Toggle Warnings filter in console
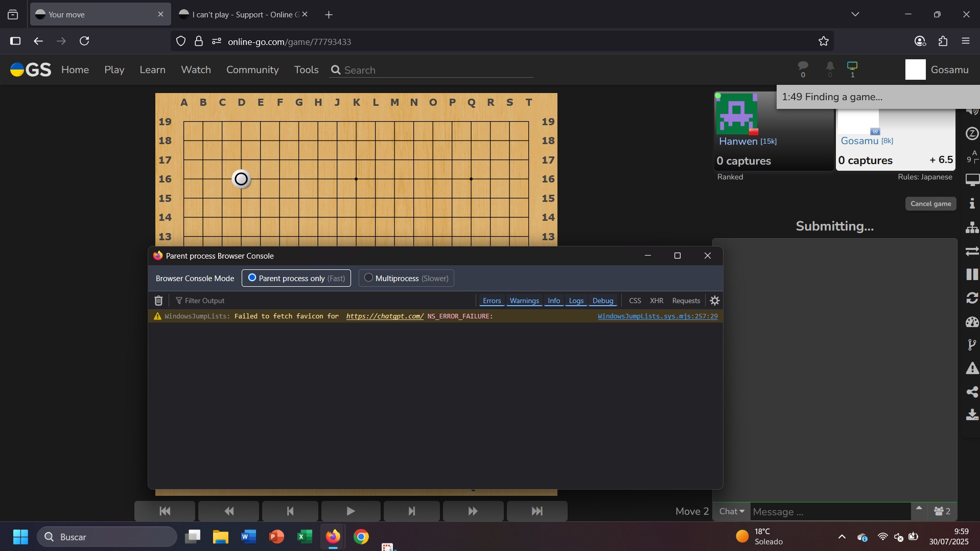The width and height of the screenshot is (980, 551). pos(524,301)
